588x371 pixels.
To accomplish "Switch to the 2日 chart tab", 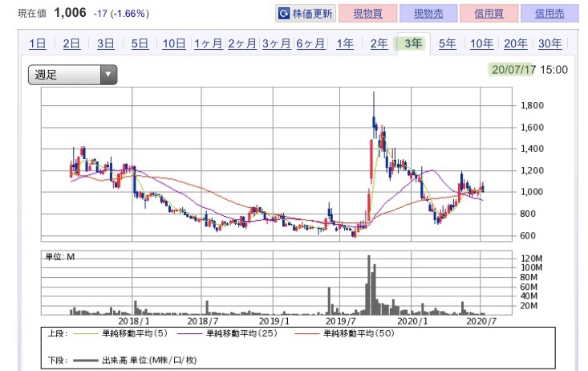I will pyautogui.click(x=71, y=43).
